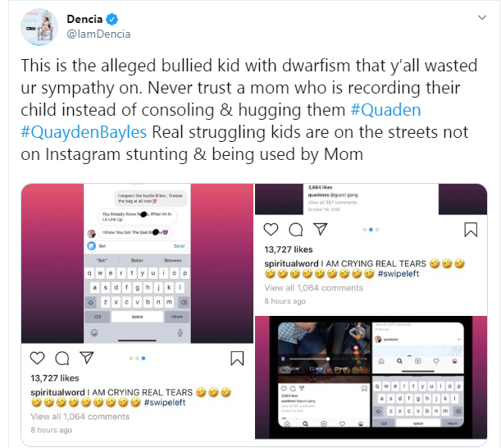Click "13,727 likes" under the left post

pos(55,378)
